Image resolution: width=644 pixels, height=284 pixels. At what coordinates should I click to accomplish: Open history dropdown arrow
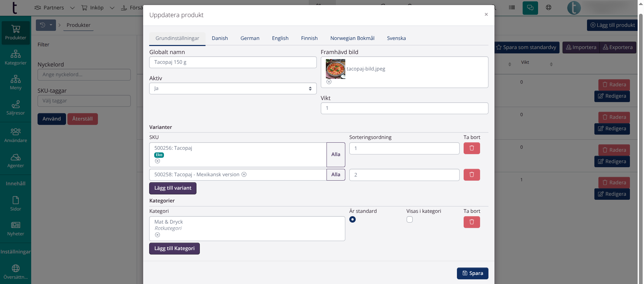51,25
